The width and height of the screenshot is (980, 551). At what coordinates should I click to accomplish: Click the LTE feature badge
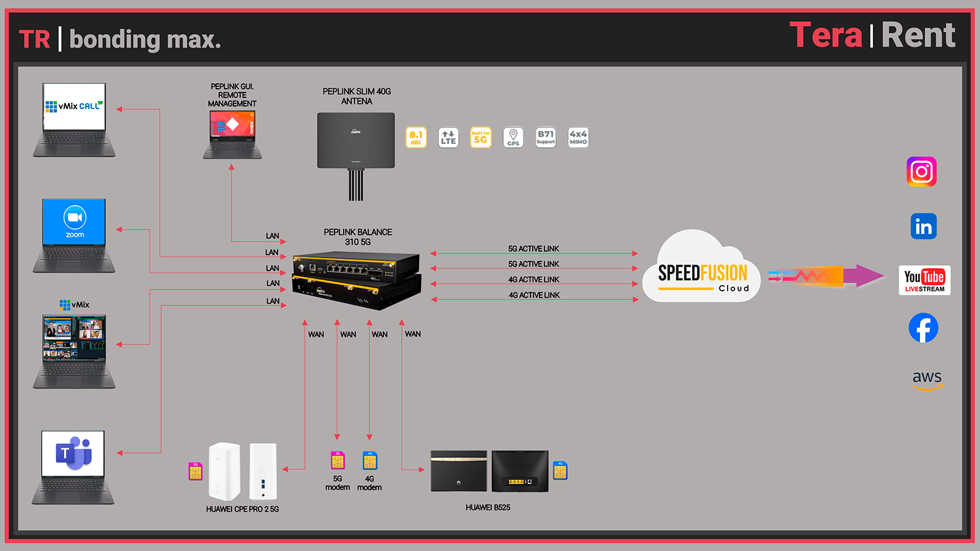(448, 137)
